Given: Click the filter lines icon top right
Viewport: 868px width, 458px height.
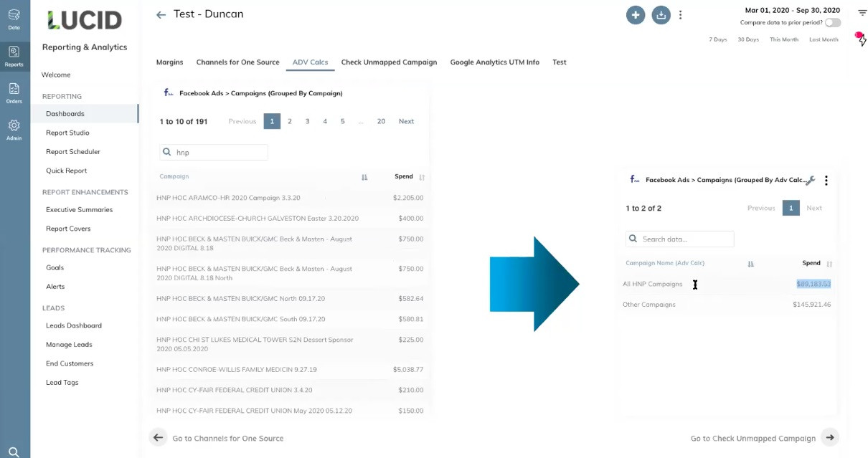Looking at the screenshot, I should coord(862,13).
